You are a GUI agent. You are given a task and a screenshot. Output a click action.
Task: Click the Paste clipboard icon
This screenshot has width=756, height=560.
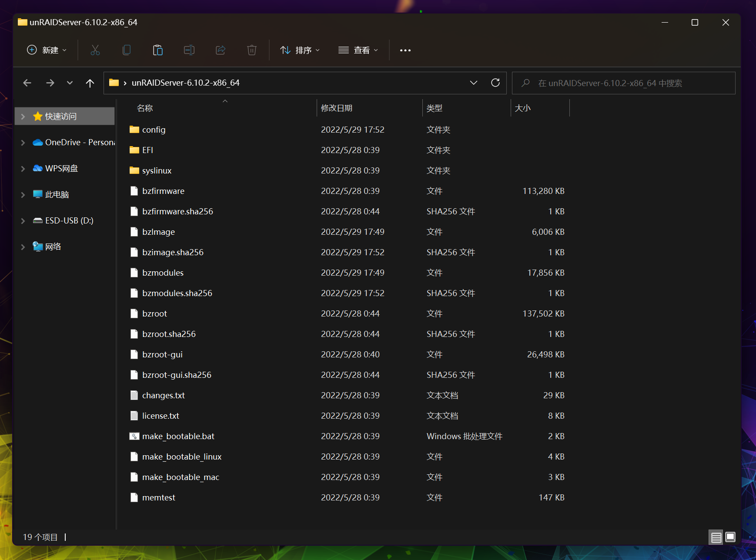[158, 50]
